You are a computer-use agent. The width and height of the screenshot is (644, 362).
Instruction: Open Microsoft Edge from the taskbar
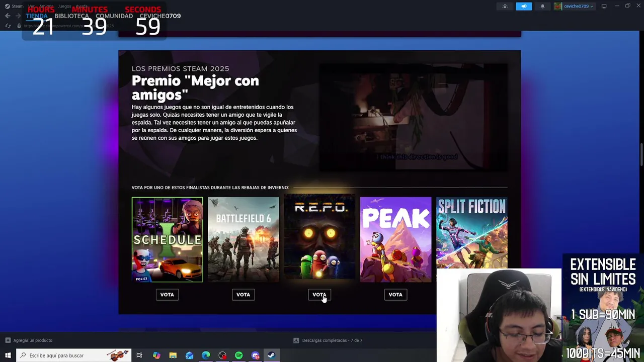tap(206, 355)
